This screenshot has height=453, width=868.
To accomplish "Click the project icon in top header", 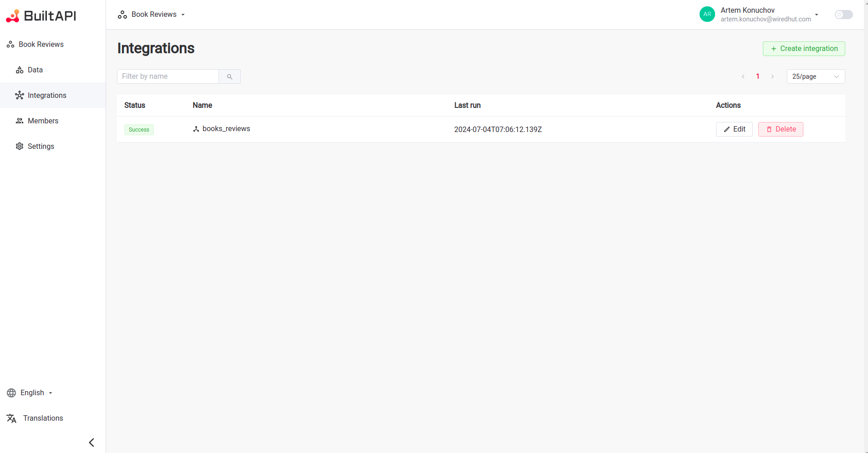I will (x=122, y=15).
